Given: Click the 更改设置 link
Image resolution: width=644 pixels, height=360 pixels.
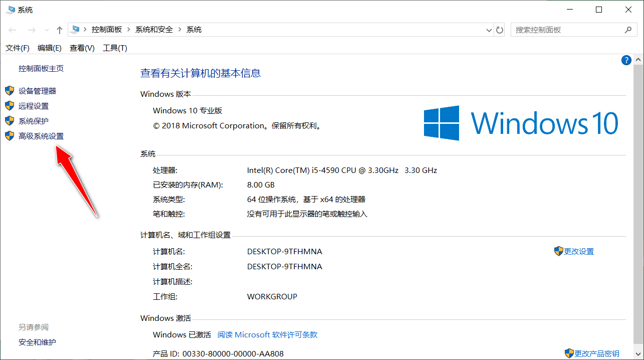Looking at the screenshot, I should pyautogui.click(x=579, y=251).
